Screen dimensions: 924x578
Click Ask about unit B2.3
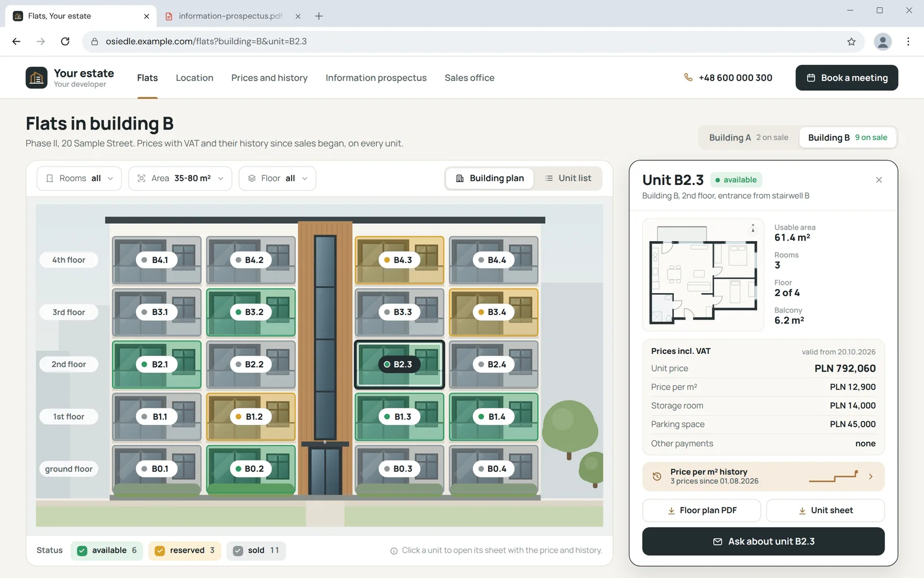coord(763,542)
